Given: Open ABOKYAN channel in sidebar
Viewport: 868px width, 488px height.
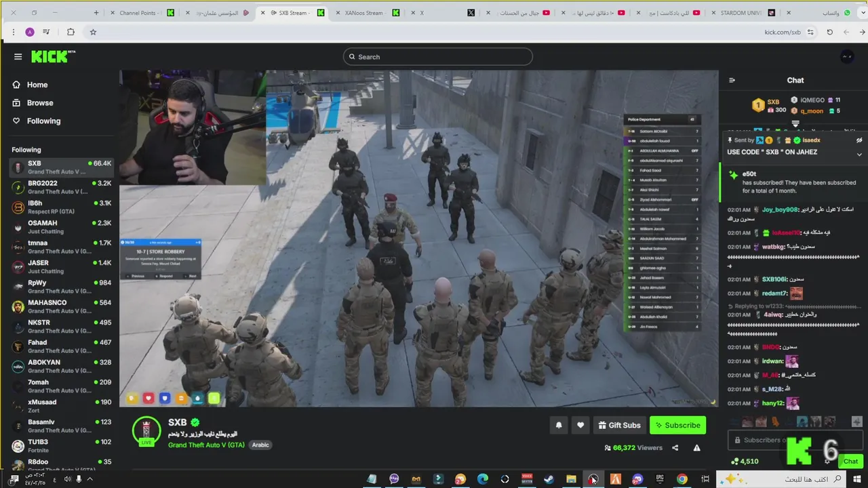Looking at the screenshot, I should [x=61, y=366].
